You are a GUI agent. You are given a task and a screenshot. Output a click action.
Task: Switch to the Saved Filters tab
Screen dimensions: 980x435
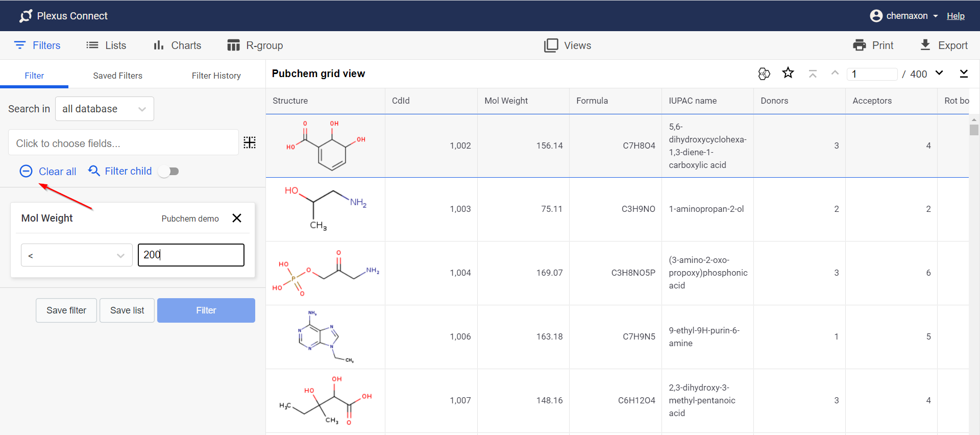tap(117, 76)
